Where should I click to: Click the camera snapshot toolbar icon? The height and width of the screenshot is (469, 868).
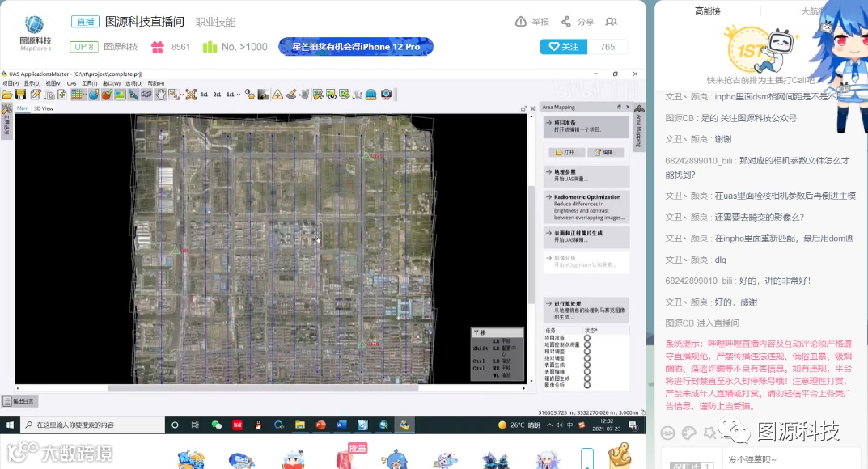click(387, 95)
